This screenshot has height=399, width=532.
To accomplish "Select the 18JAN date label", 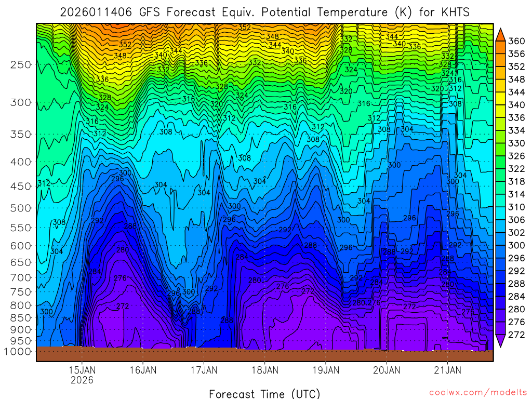I will click(265, 370).
